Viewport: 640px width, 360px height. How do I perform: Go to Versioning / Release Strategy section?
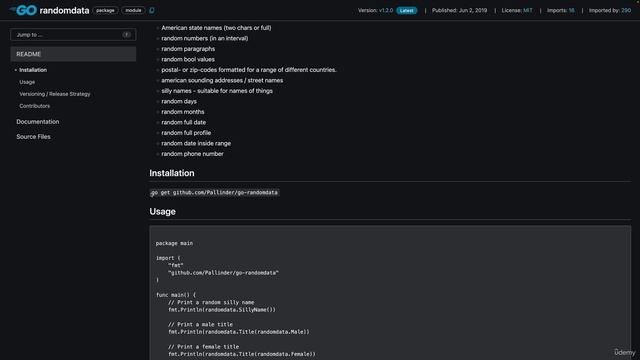tap(55, 94)
